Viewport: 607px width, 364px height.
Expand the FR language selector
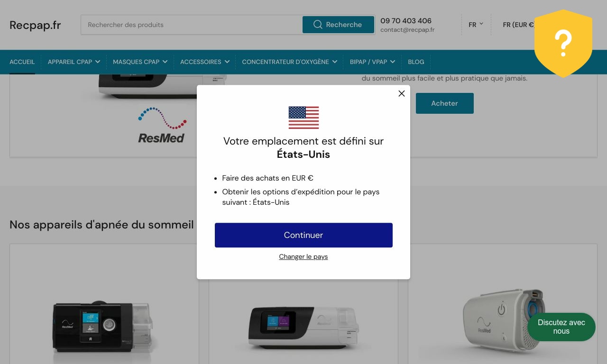(476, 25)
